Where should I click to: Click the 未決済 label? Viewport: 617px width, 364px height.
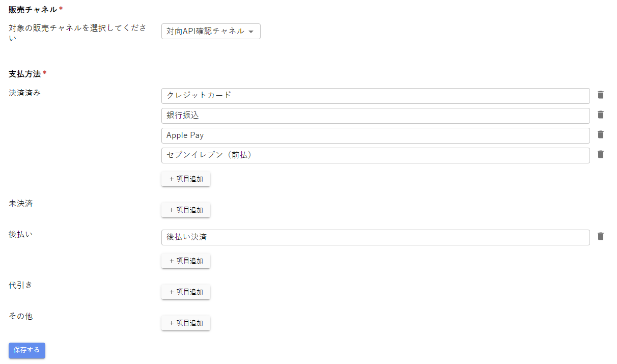(20, 203)
